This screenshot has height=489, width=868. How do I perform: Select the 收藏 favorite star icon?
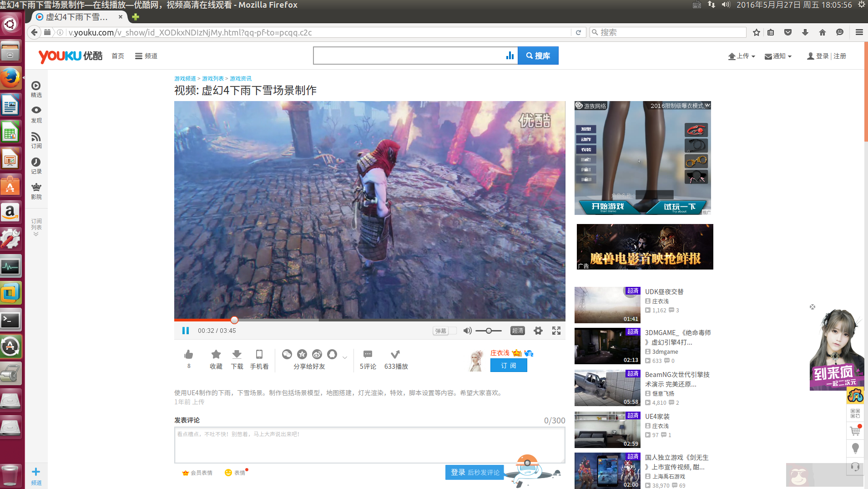pyautogui.click(x=216, y=354)
